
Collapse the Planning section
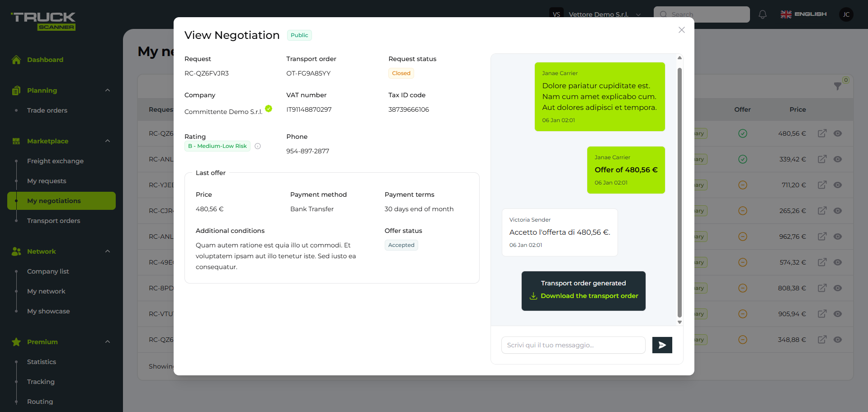(x=108, y=90)
